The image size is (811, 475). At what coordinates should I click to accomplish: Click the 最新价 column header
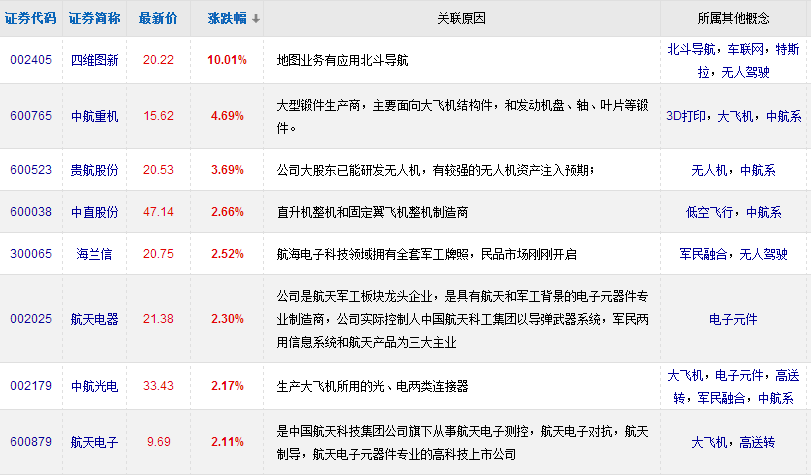(158, 18)
